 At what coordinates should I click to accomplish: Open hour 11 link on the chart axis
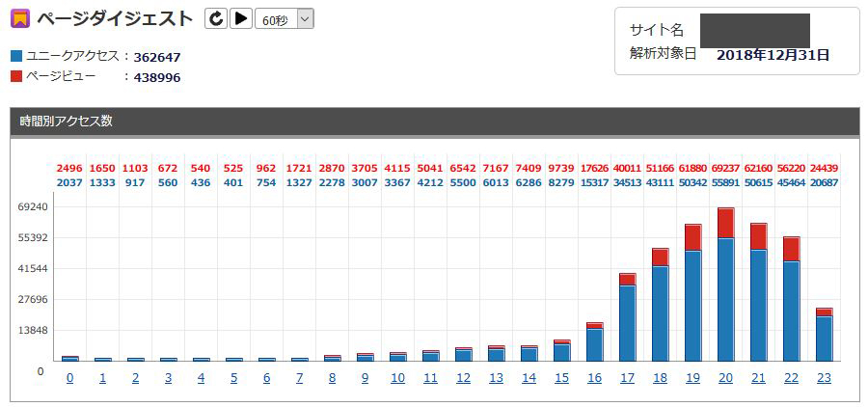(431, 378)
